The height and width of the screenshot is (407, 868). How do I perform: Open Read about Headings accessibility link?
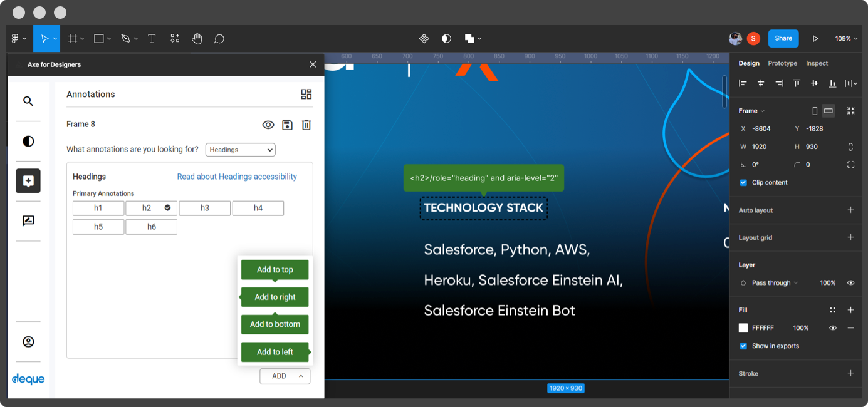(x=237, y=177)
